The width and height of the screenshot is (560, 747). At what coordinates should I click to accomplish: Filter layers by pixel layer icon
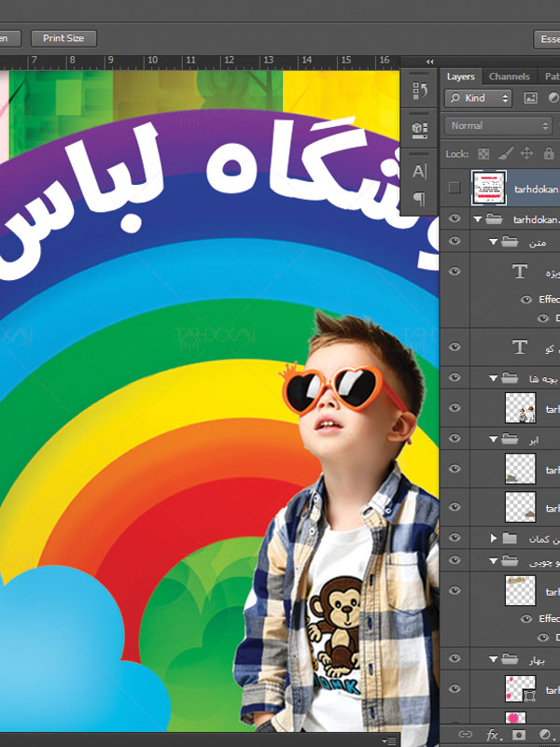530,98
